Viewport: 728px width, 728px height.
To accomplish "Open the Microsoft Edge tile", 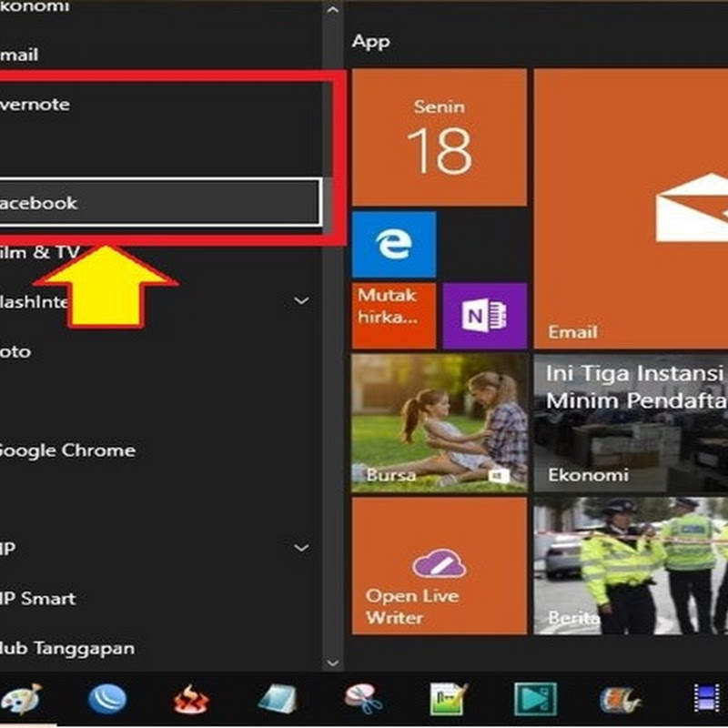I will [x=394, y=244].
